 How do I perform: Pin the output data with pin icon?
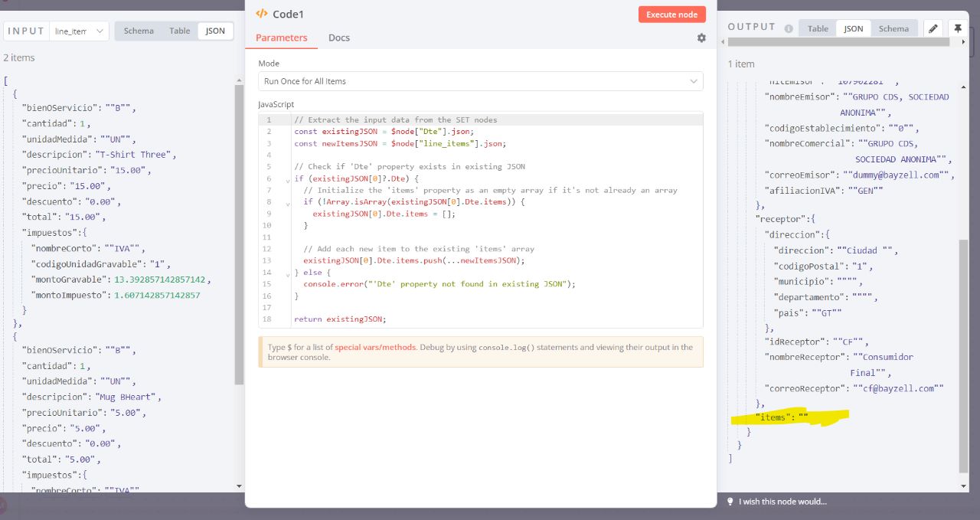(957, 28)
